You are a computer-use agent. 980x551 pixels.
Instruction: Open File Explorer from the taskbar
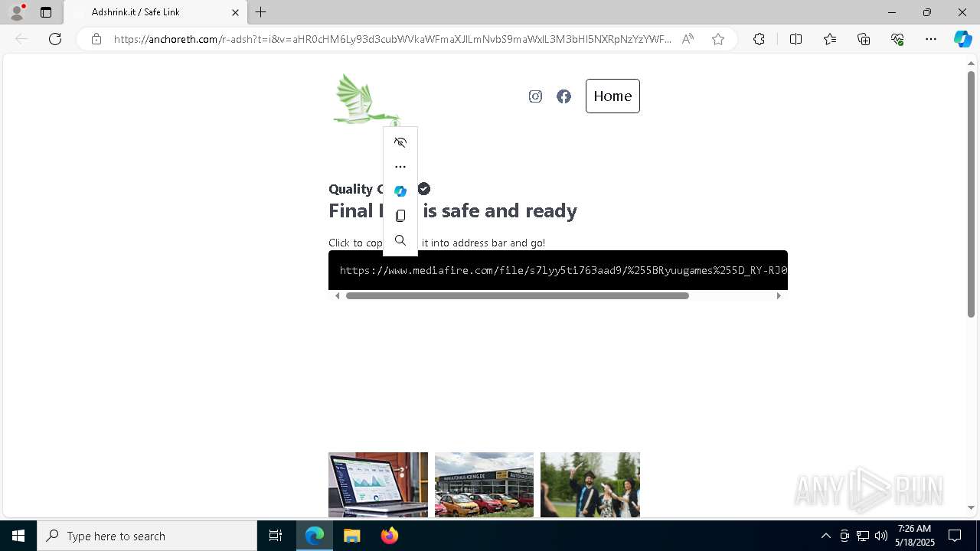point(351,536)
